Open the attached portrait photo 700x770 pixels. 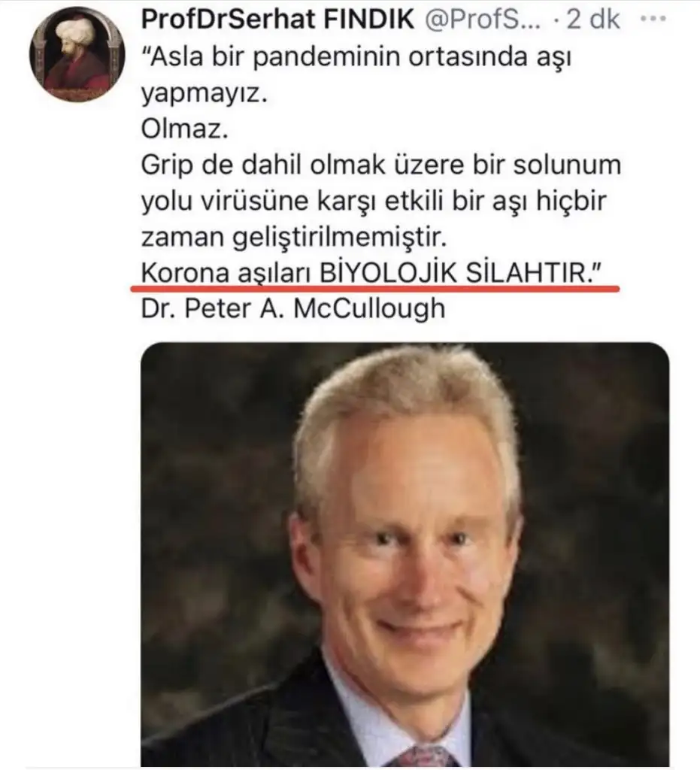tap(405, 554)
